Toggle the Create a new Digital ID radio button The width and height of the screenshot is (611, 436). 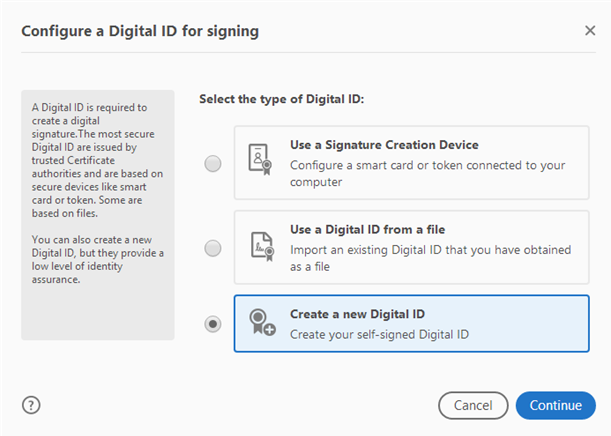[213, 324]
